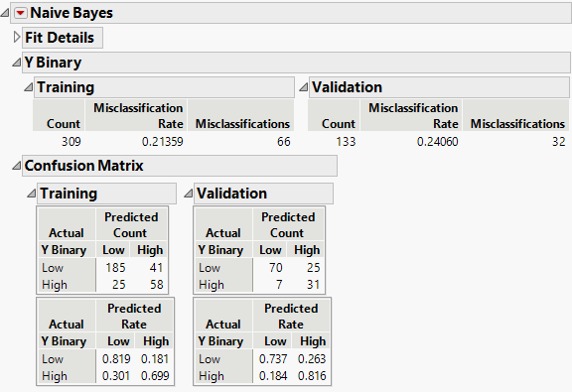Click training confusion count 41
The height and width of the screenshot is (392, 572).
(156, 268)
